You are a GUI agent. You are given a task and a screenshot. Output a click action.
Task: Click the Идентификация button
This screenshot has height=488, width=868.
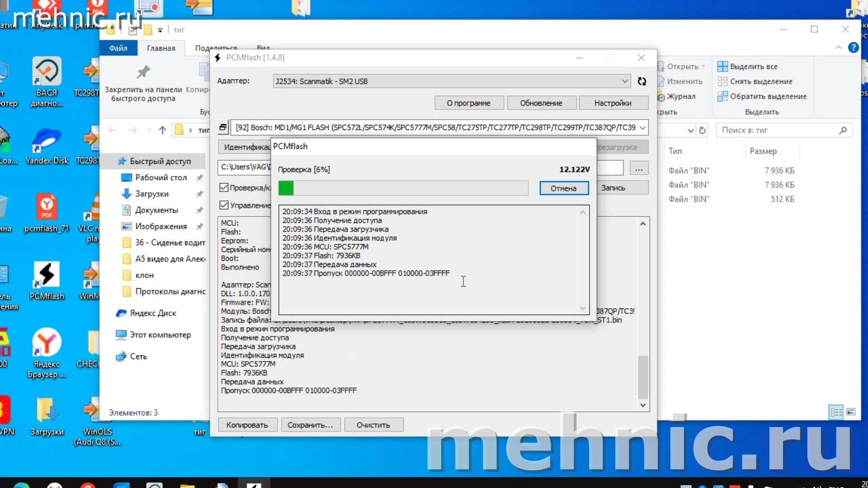pyautogui.click(x=245, y=147)
